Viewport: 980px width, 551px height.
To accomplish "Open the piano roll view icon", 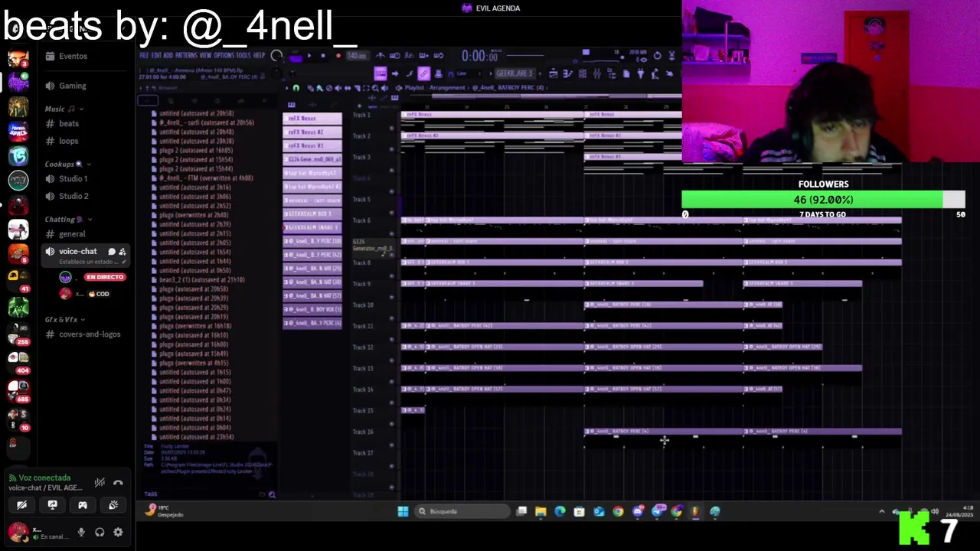I will pyautogui.click(x=568, y=73).
